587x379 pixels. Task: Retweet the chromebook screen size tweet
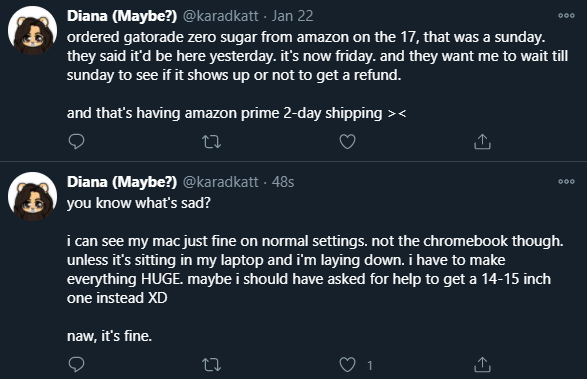(x=212, y=364)
